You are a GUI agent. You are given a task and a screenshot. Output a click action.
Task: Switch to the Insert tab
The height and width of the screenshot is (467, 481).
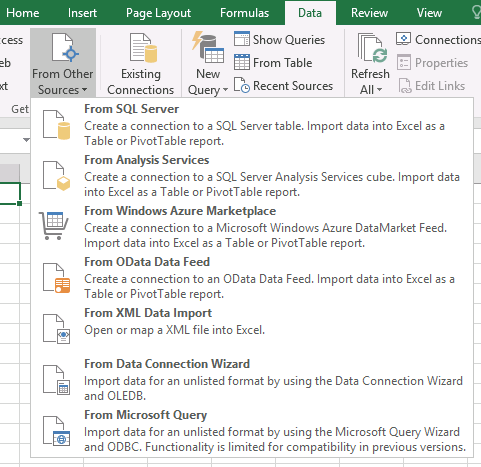point(82,13)
